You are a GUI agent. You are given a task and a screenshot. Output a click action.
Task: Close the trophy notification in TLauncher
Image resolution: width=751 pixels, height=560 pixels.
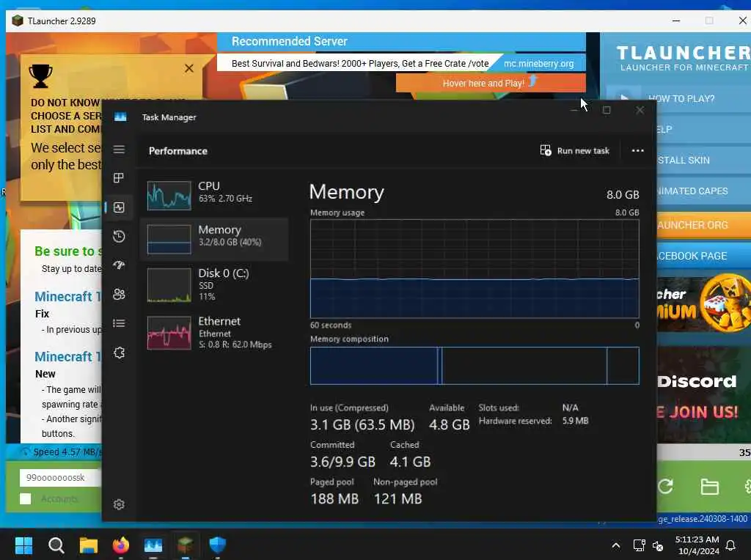pyautogui.click(x=189, y=68)
